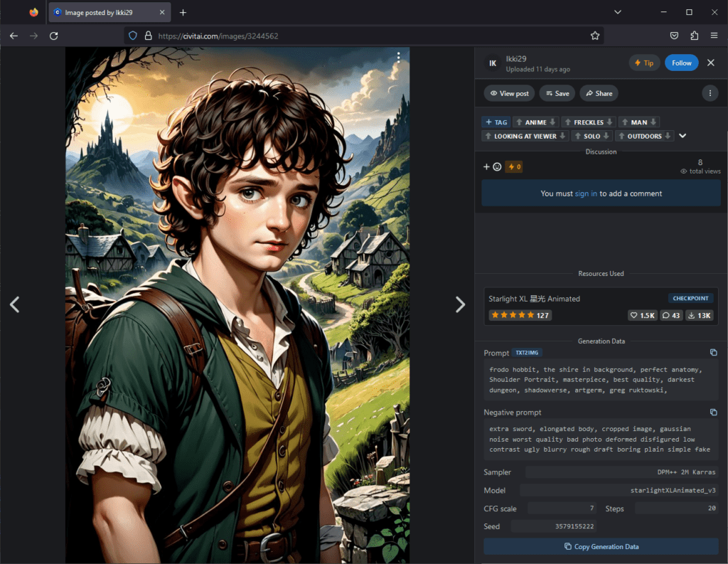Copy the prompt text using copy icon
This screenshot has height=564, width=728.
(713, 353)
